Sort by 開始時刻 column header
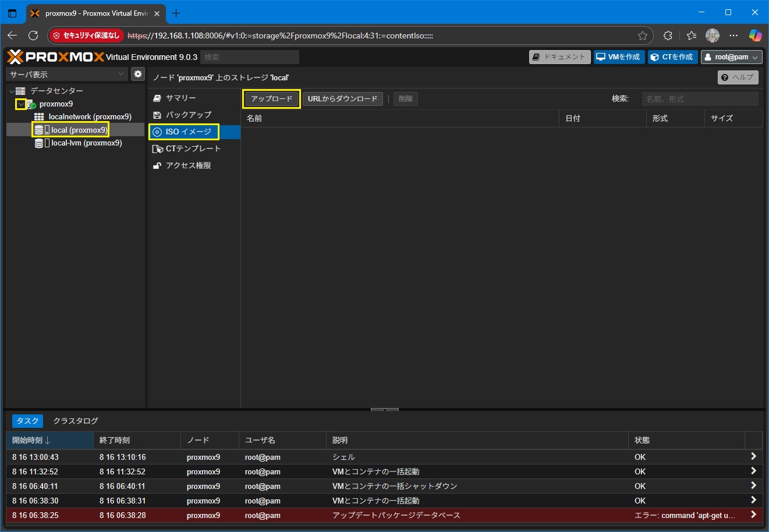The height and width of the screenshot is (532, 769). coord(49,440)
